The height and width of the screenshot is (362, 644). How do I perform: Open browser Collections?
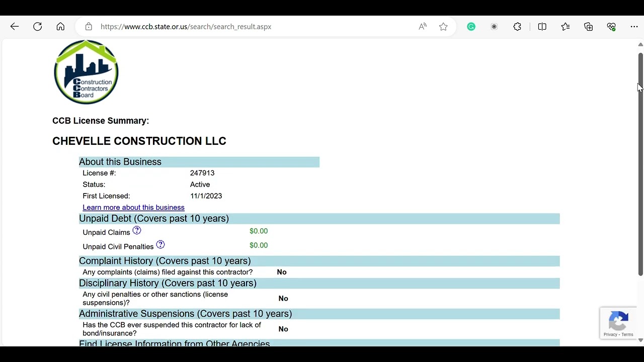(x=589, y=27)
